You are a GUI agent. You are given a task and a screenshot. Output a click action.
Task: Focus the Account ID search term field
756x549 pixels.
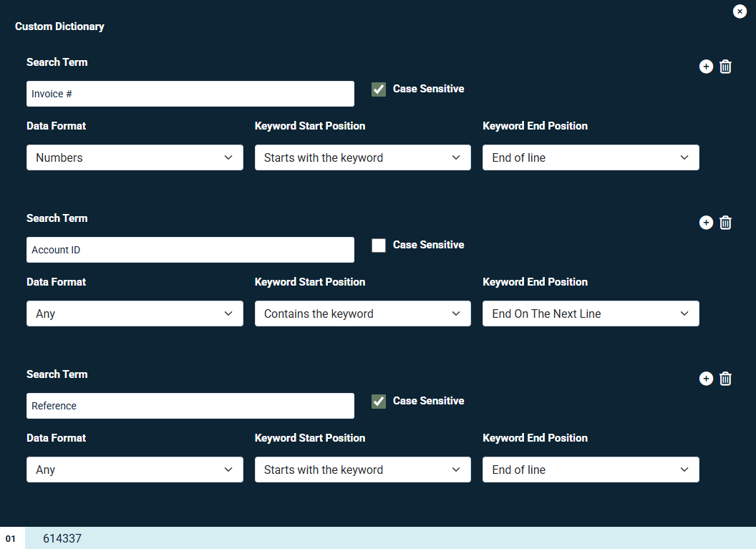190,250
